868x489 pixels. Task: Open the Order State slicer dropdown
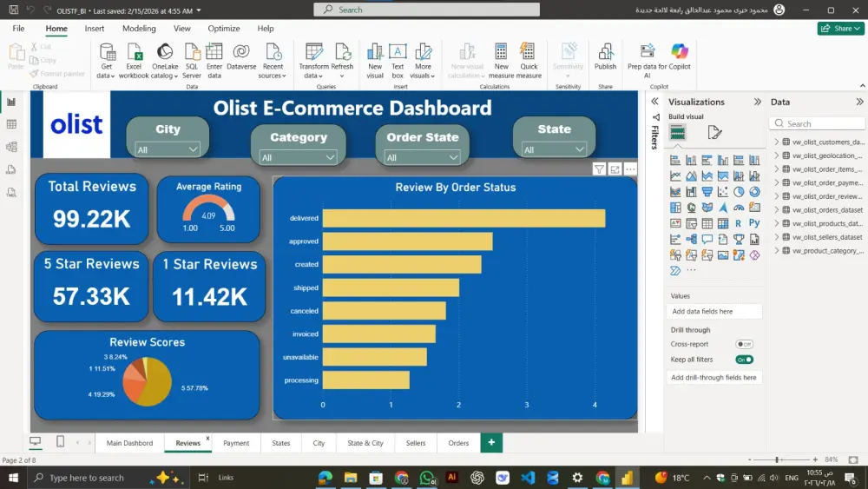pos(422,158)
